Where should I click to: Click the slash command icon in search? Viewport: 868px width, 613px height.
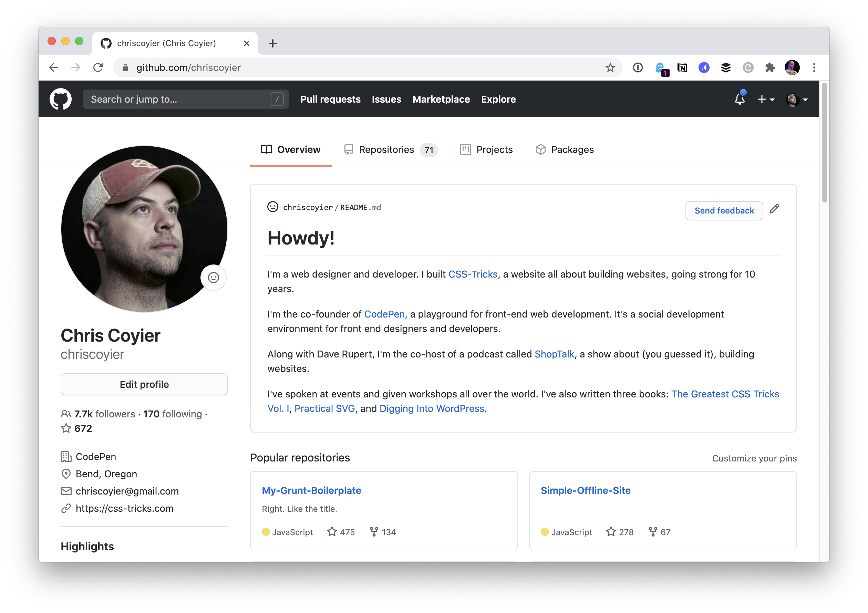(277, 99)
